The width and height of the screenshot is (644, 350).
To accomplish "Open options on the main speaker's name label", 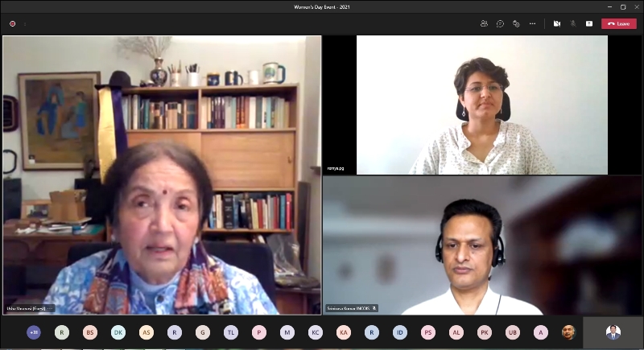I will (50, 308).
